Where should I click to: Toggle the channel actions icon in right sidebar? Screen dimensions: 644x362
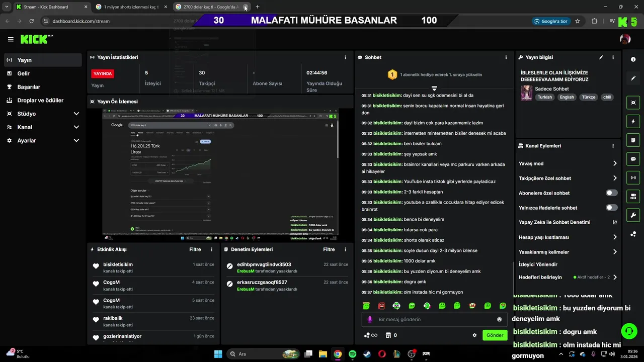click(633, 196)
